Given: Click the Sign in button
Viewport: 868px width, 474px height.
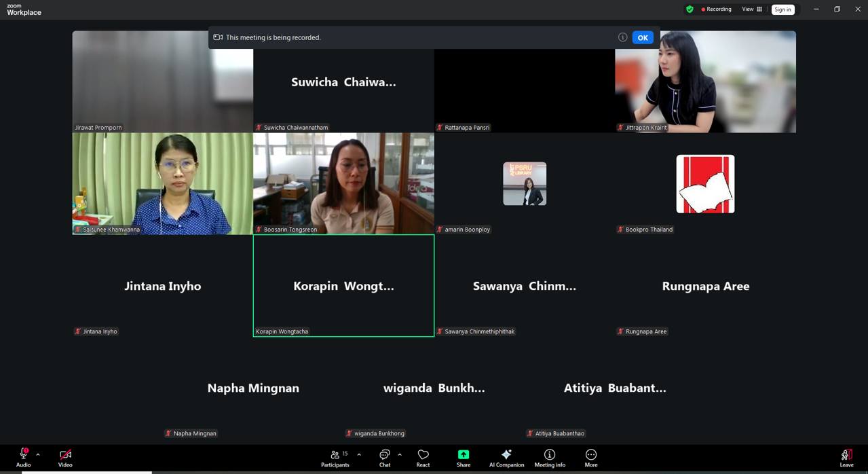Looking at the screenshot, I should pos(782,10).
